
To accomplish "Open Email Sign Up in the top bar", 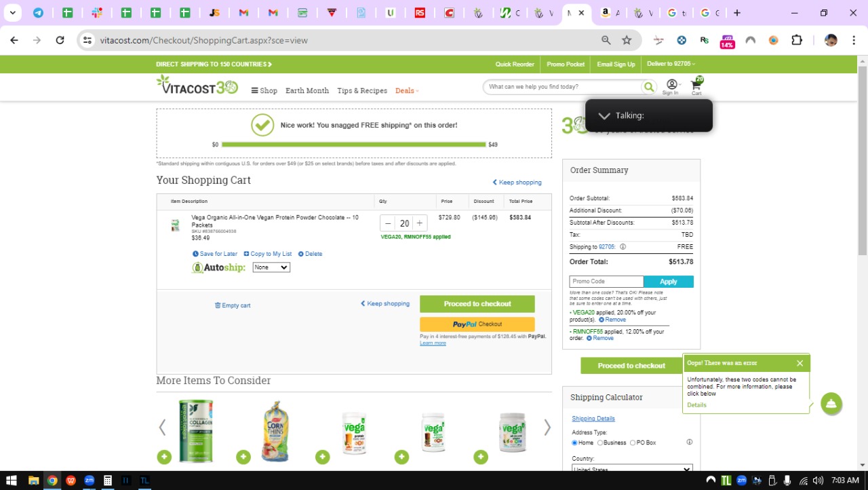I will pos(616,64).
